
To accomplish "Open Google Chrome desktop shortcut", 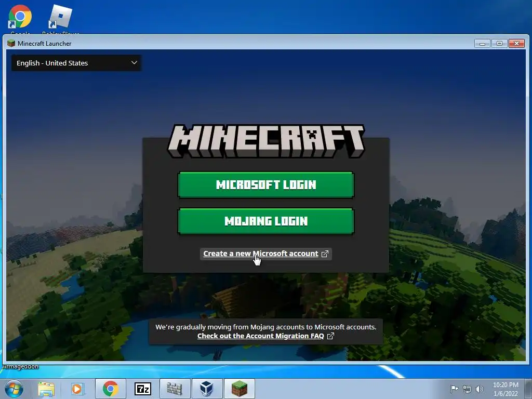I will (x=20, y=19).
